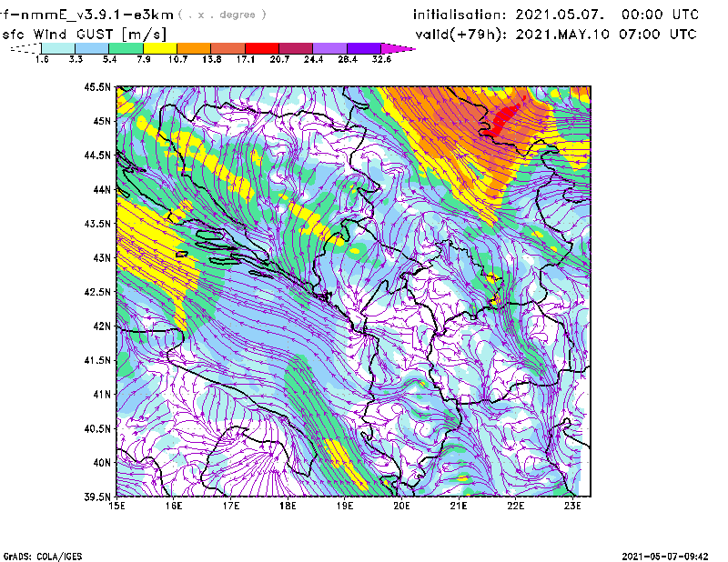
Task: Click the latitude label "41.5N"
Action: coord(97,360)
